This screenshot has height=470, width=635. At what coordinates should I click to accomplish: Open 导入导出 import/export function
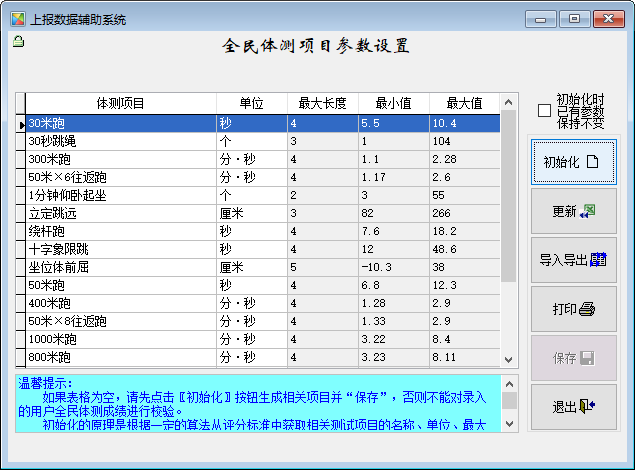click(573, 260)
